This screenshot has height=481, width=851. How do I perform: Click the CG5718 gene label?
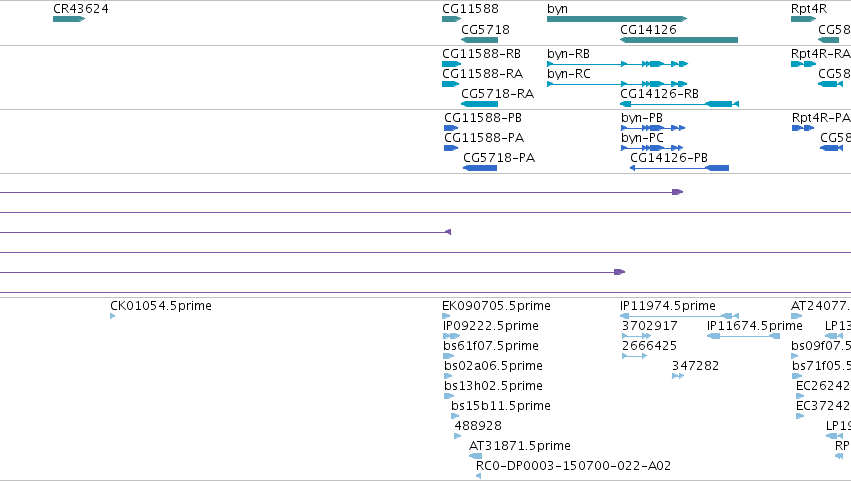coord(485,29)
